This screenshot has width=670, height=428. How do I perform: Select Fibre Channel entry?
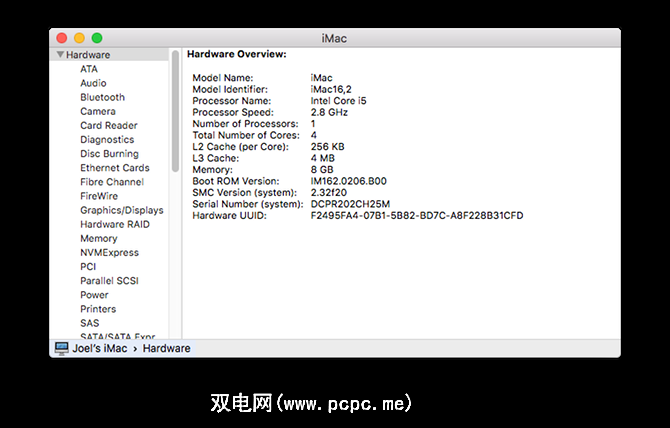pyautogui.click(x=112, y=182)
